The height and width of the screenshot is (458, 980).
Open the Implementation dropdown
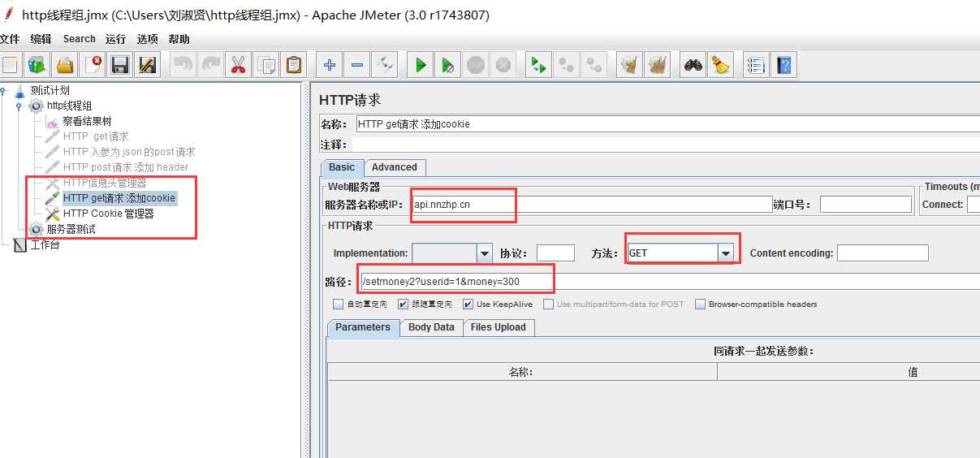485,253
